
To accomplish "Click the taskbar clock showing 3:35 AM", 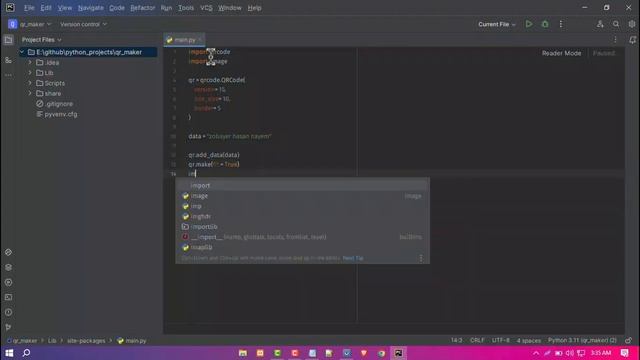I will tap(601, 353).
